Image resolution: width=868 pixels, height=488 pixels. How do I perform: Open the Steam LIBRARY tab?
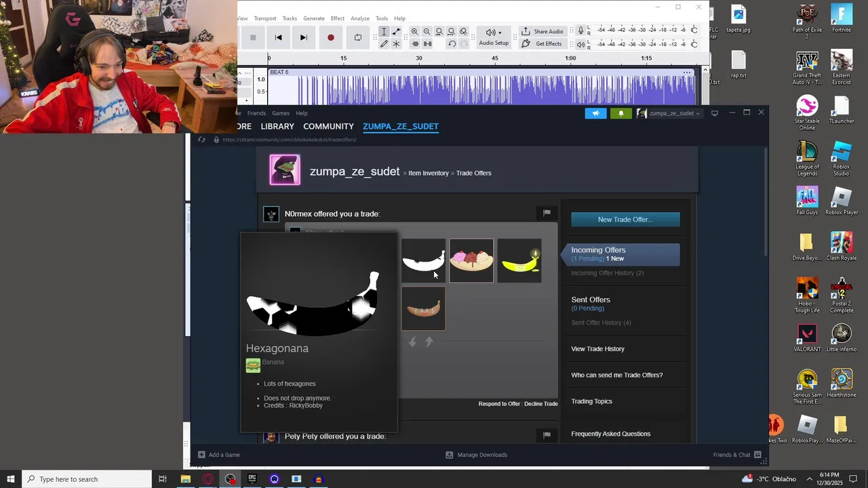[277, 127]
